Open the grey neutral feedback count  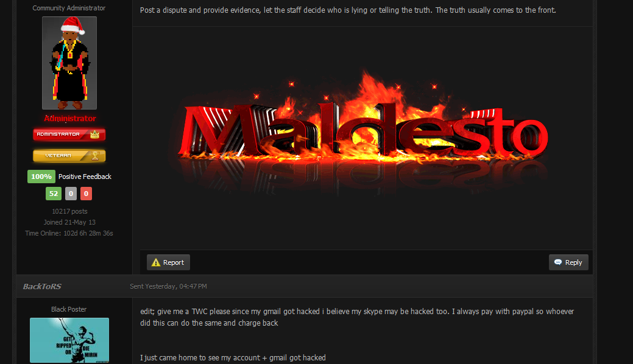71,194
